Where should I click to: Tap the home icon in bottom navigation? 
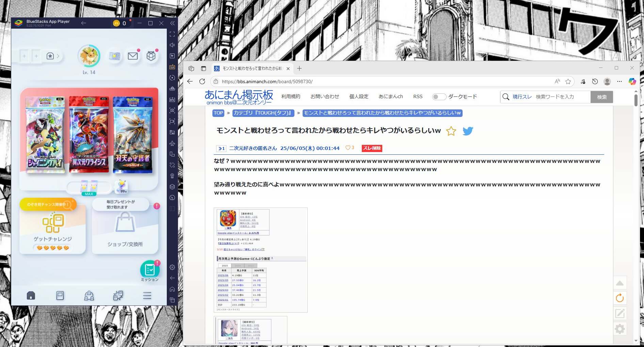[x=31, y=296]
